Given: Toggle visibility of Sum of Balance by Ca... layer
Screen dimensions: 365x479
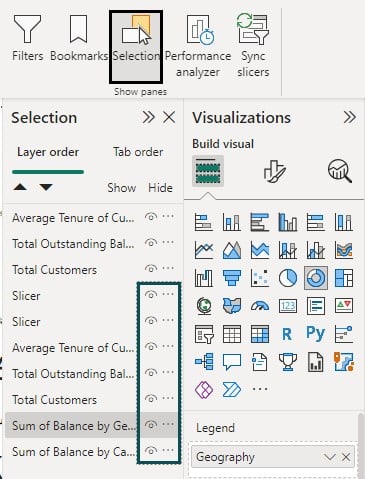Looking at the screenshot, I should pyautogui.click(x=151, y=451).
